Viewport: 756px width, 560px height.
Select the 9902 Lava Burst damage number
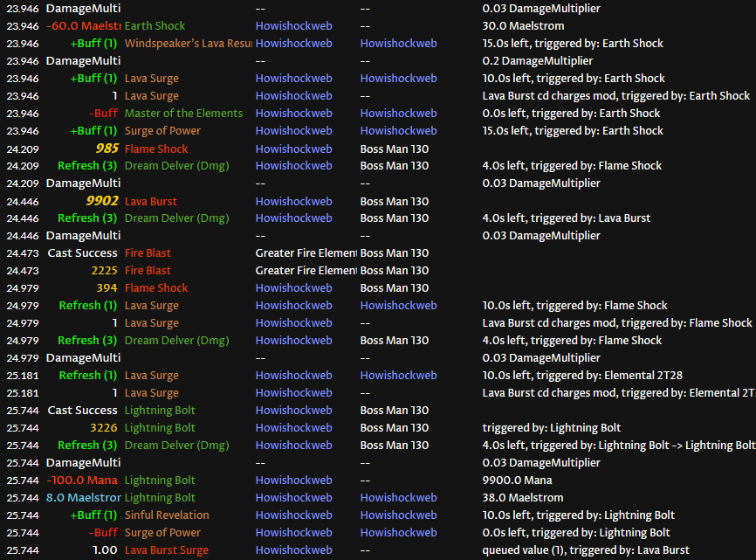coord(102,201)
